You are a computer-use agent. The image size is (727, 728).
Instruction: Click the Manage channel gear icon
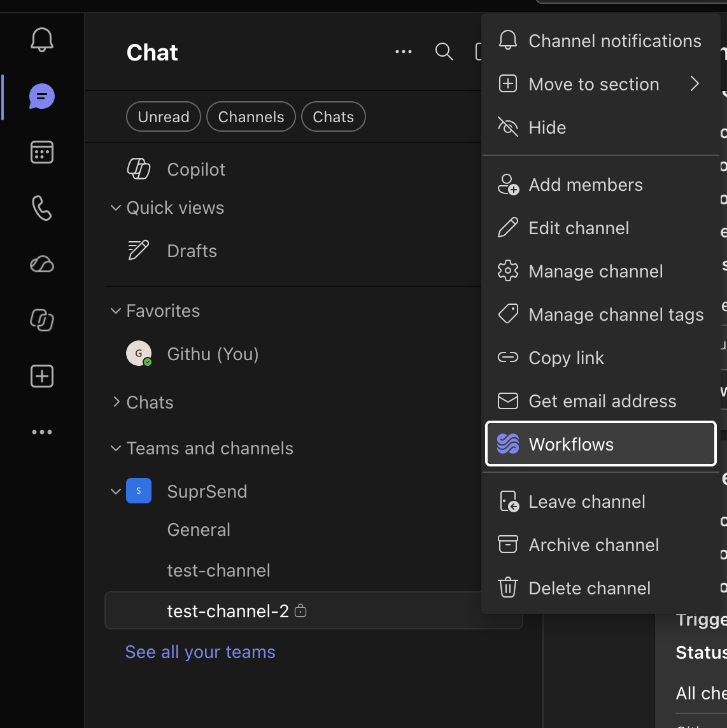508,270
